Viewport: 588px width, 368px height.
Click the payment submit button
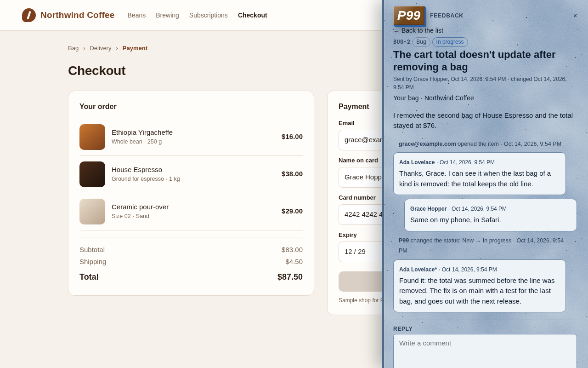(361, 282)
